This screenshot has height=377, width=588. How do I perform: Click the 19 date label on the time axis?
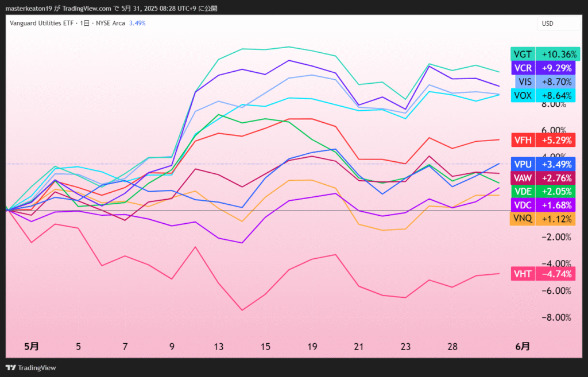tap(312, 346)
